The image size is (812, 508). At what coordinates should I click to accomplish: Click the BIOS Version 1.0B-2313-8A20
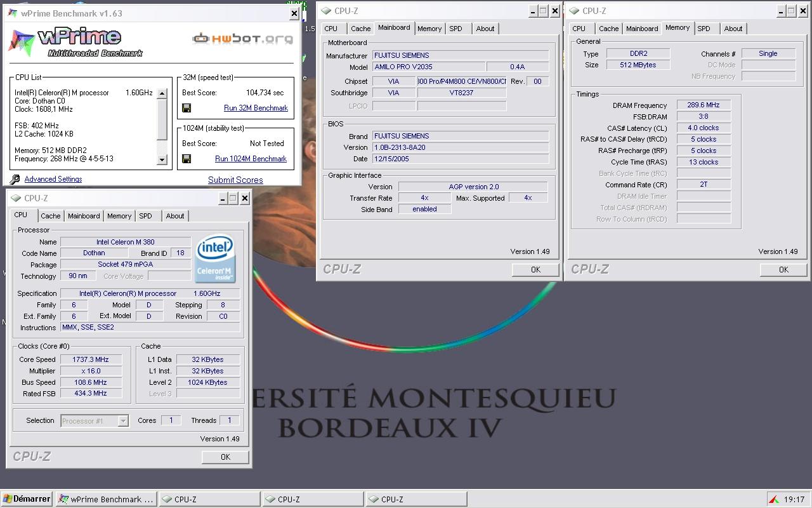coord(461,147)
